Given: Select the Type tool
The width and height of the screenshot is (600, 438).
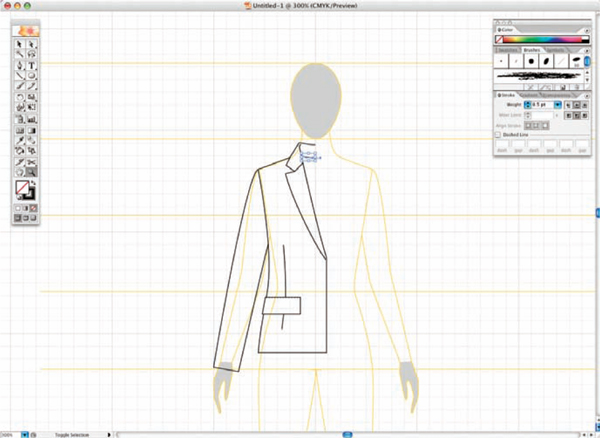Looking at the screenshot, I should (32, 65).
